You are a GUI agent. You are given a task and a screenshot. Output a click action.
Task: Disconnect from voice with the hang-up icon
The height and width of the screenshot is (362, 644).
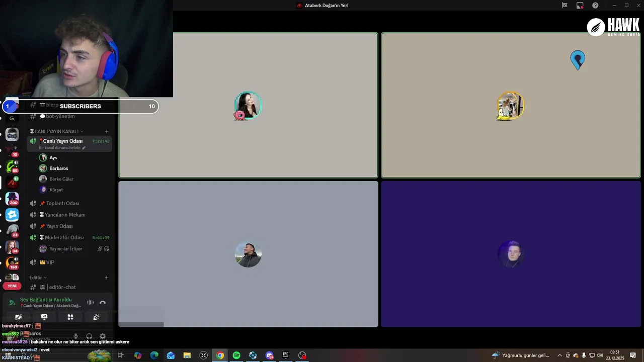103,302
